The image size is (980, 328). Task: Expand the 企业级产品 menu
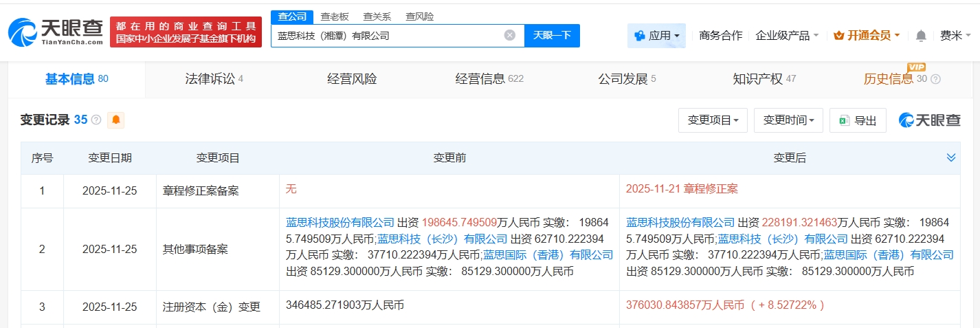pos(787,36)
